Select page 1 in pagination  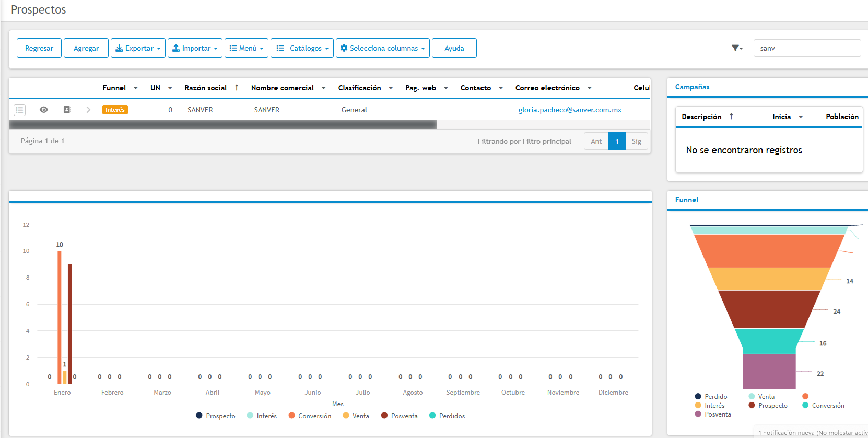point(617,141)
